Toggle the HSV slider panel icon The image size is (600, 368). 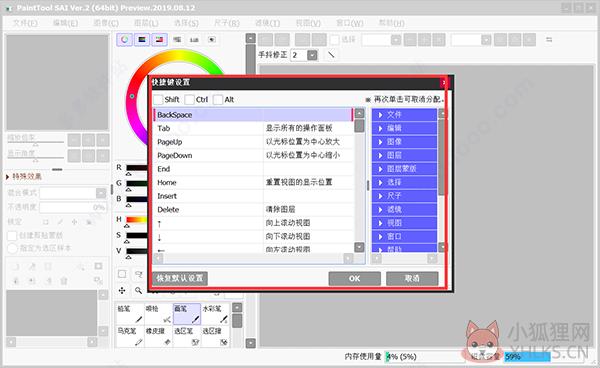click(x=159, y=39)
